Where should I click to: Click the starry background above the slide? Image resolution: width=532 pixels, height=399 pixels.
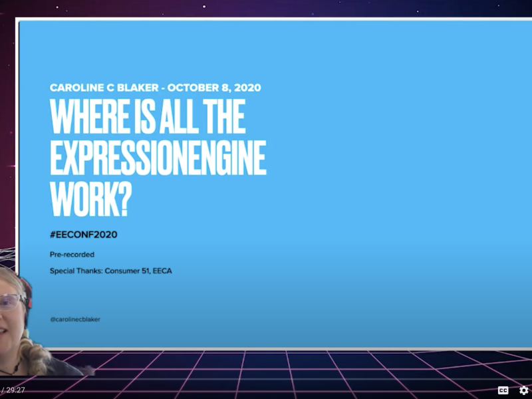click(x=266, y=9)
